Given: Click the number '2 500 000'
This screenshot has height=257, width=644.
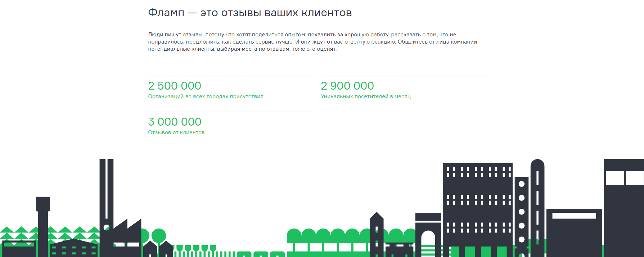Looking at the screenshot, I should [x=175, y=86].
